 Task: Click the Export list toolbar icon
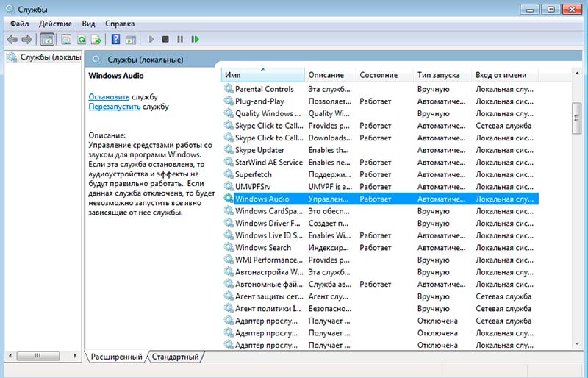[x=96, y=39]
